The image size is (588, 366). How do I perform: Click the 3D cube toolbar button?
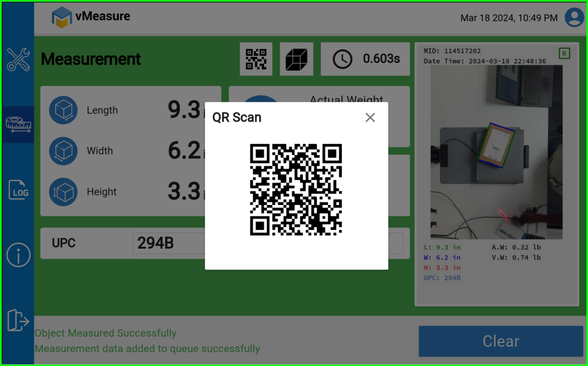click(x=296, y=59)
